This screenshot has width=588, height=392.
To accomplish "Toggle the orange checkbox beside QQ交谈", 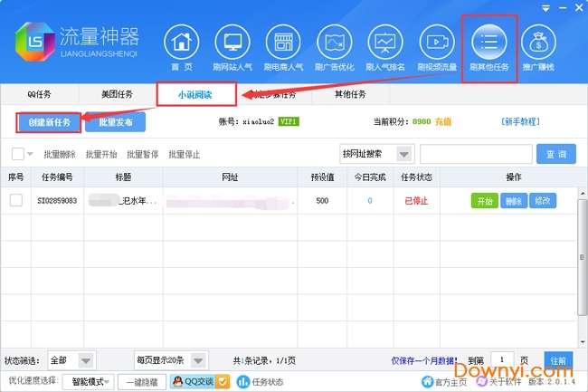I will (223, 381).
